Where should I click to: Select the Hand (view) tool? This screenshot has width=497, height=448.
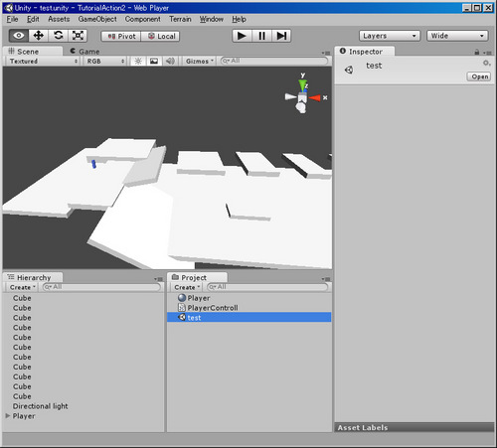pyautogui.click(x=19, y=36)
